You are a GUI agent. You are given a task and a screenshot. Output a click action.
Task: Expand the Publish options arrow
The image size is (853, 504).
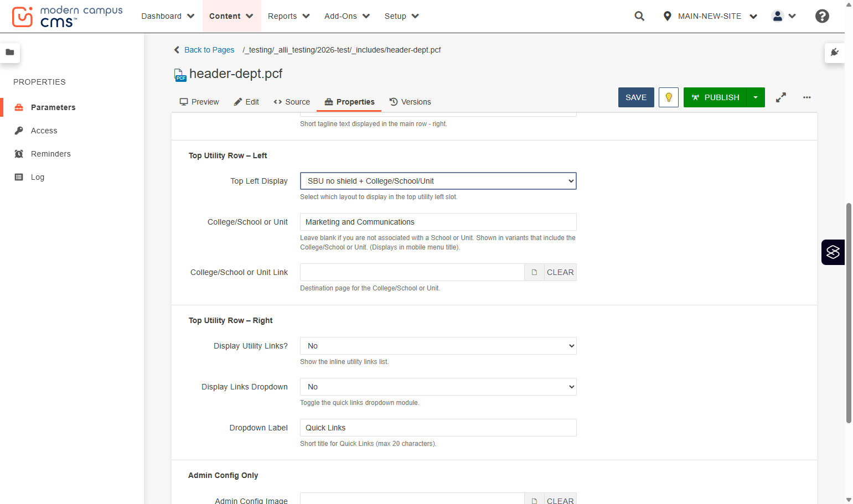[x=756, y=97]
